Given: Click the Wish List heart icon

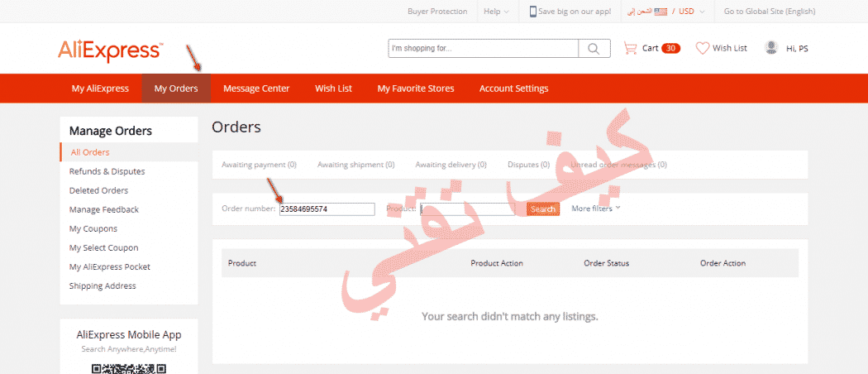Looking at the screenshot, I should click(703, 48).
